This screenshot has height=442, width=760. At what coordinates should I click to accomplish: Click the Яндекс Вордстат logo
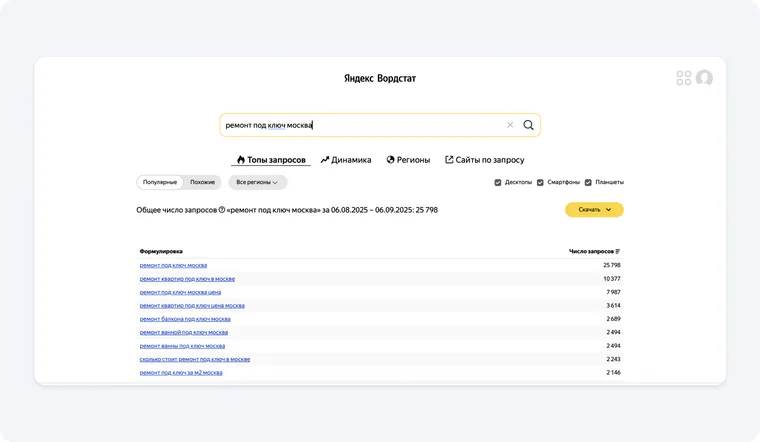tap(380, 79)
